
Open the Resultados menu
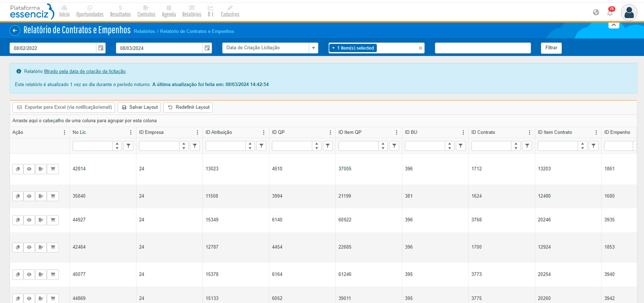point(120,12)
